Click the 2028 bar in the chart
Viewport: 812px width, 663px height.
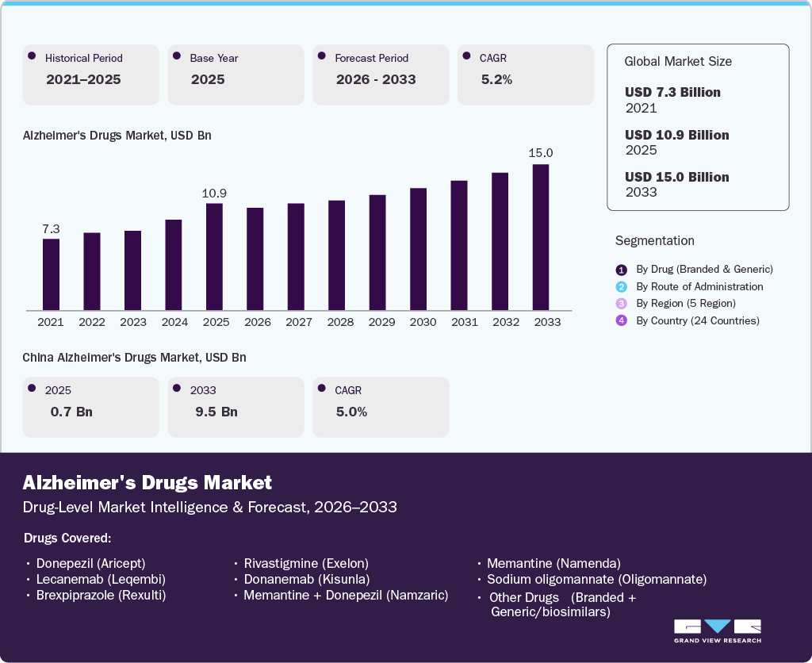[336, 255]
